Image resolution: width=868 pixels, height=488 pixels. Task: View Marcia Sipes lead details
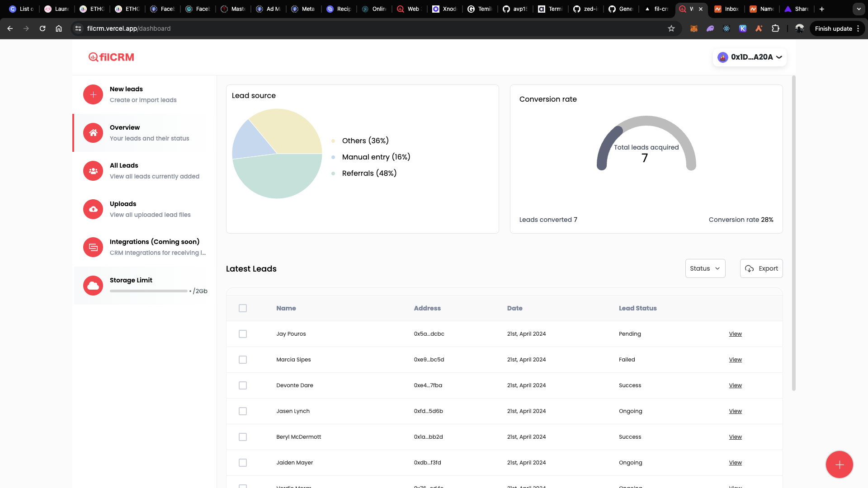(735, 360)
